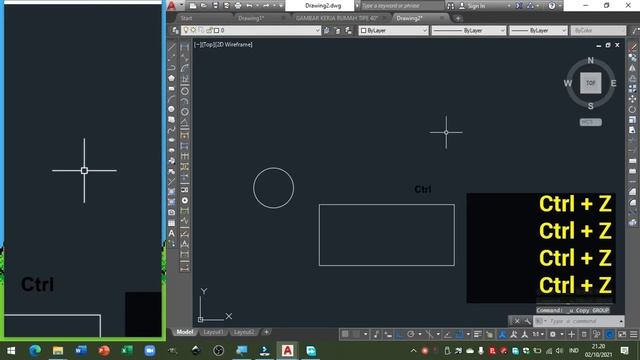Add a new drawing tab with plus
Image resolution: width=640 pixels, height=360 pixels.
[x=458, y=18]
